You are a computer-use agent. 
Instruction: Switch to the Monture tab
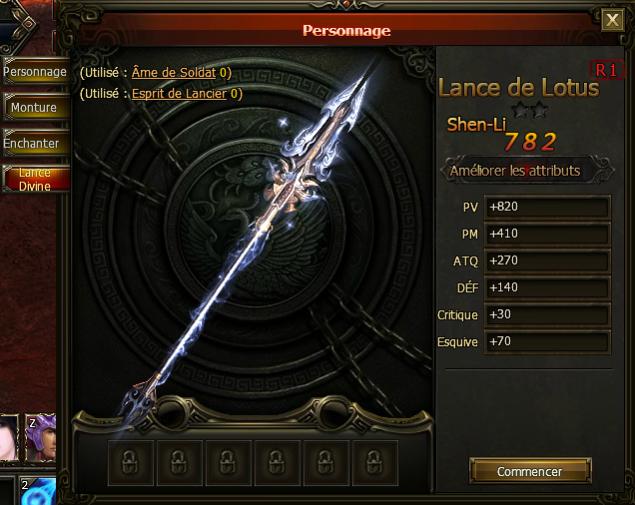click(35, 107)
